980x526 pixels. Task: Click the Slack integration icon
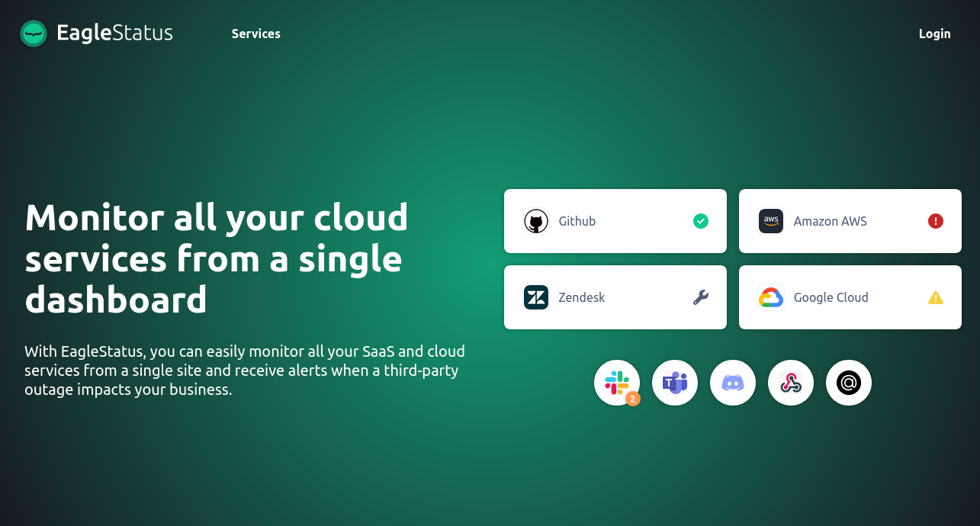point(617,383)
